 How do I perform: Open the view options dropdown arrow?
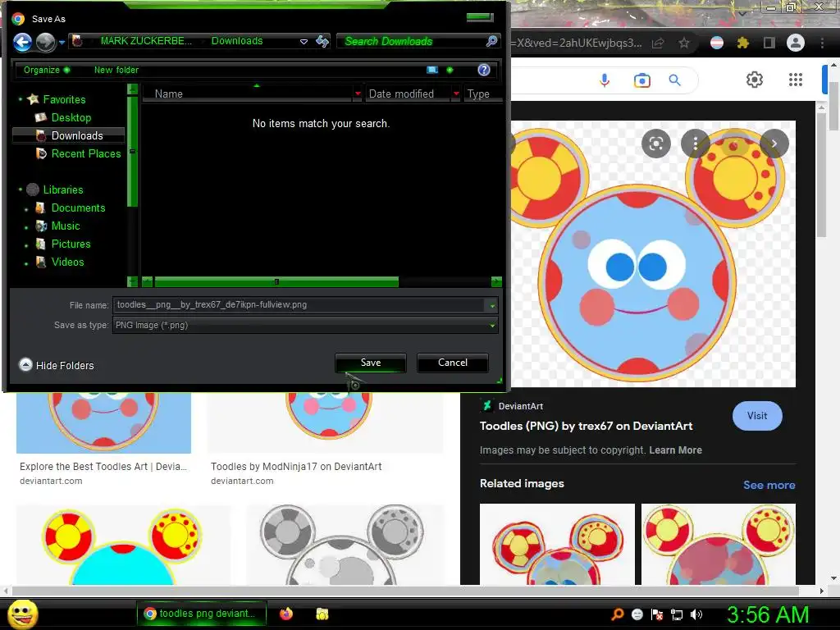(450, 70)
